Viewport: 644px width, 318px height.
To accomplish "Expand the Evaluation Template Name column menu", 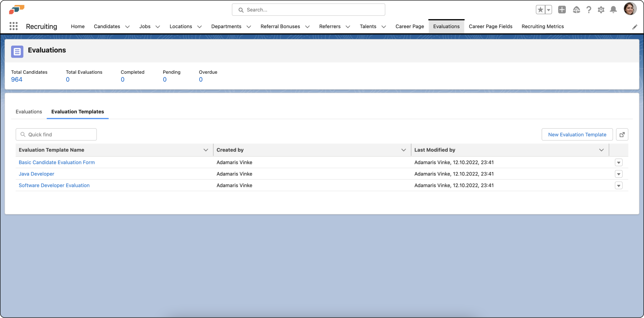I will pos(206,150).
